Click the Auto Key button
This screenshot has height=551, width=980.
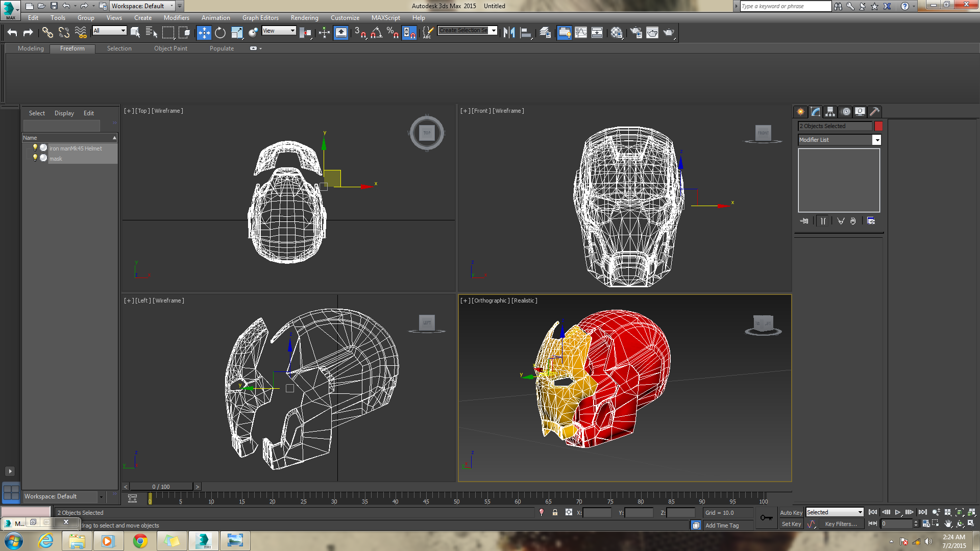(791, 513)
